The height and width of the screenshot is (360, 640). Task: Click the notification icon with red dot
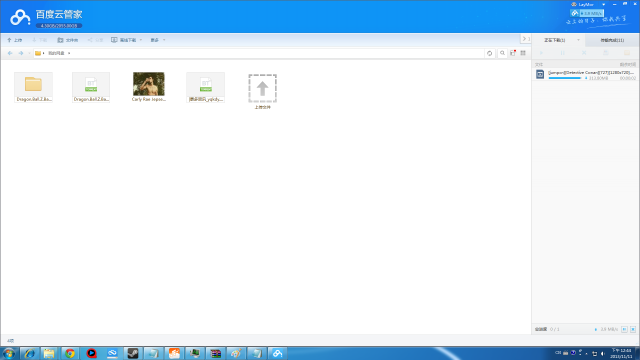point(513,53)
